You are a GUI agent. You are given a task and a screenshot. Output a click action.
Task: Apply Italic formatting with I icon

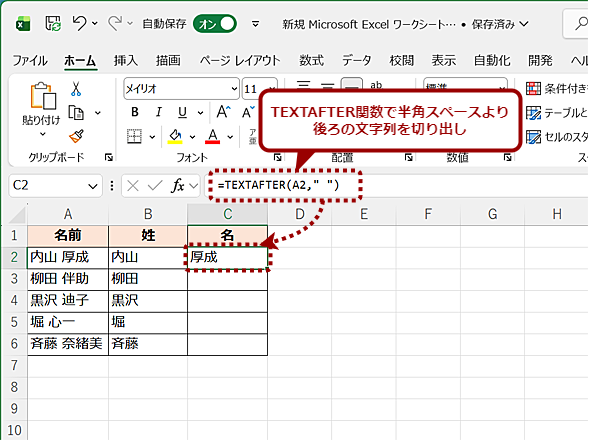(x=159, y=112)
